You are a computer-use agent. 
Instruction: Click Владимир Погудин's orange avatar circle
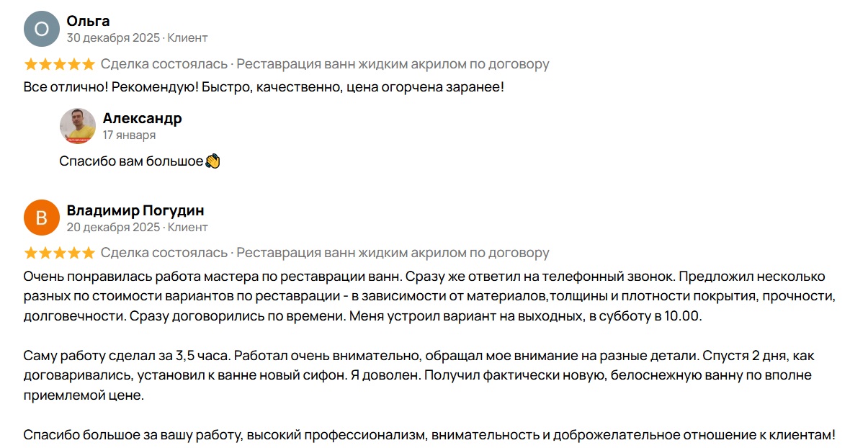(x=41, y=218)
